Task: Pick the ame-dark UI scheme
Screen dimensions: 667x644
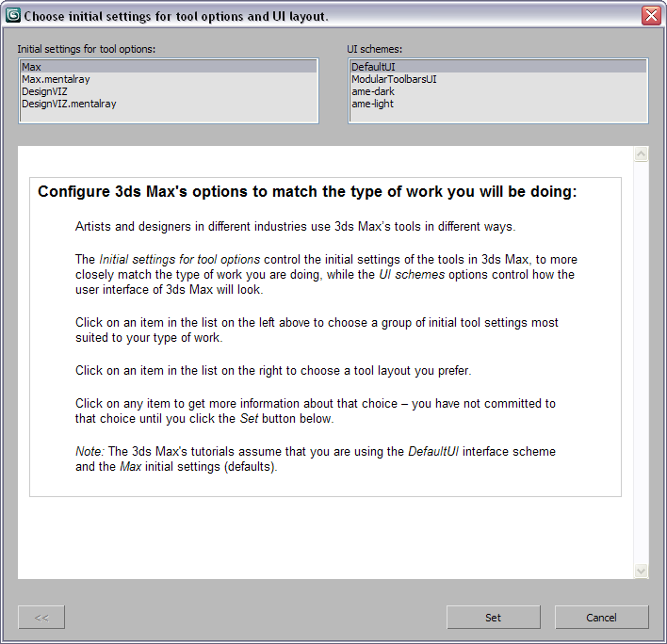Action: point(498,91)
